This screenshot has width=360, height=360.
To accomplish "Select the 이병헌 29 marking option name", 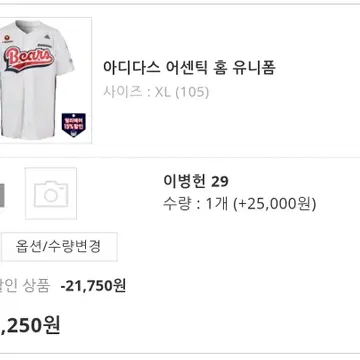I will click(196, 182).
